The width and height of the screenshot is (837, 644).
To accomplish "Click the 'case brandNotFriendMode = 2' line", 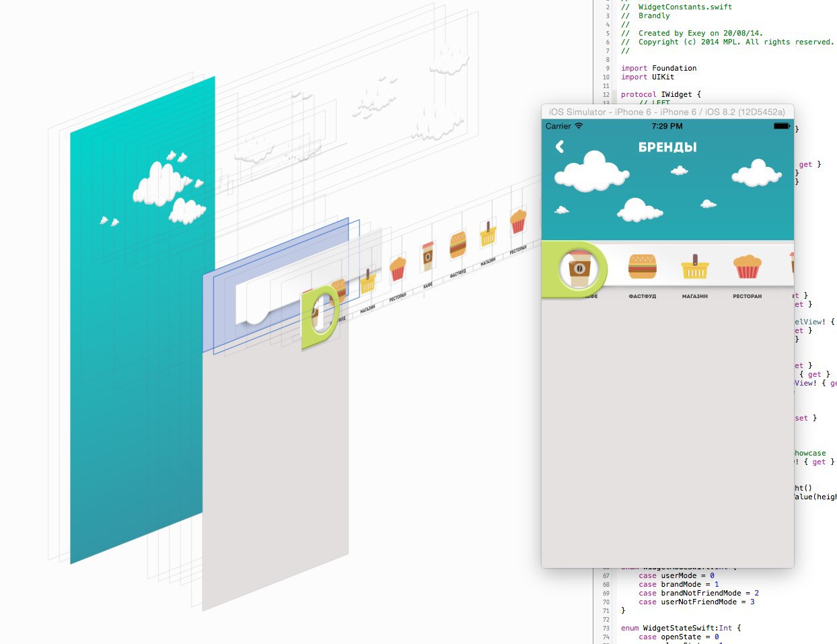I will point(698,593).
